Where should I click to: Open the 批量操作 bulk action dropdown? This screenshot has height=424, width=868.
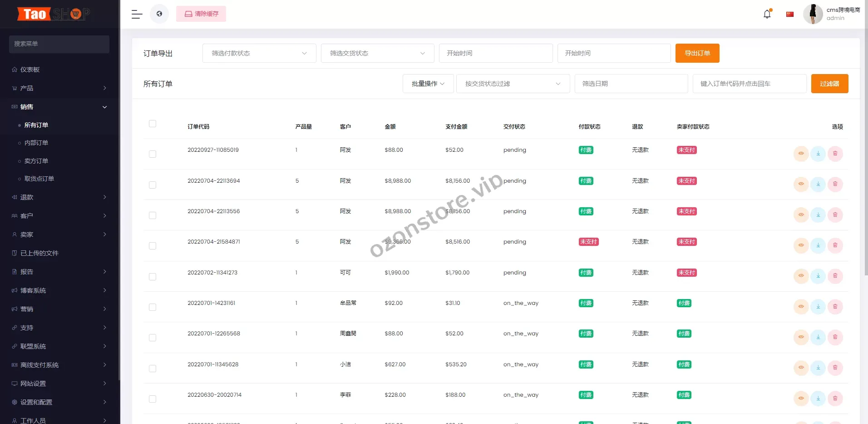[x=428, y=84]
